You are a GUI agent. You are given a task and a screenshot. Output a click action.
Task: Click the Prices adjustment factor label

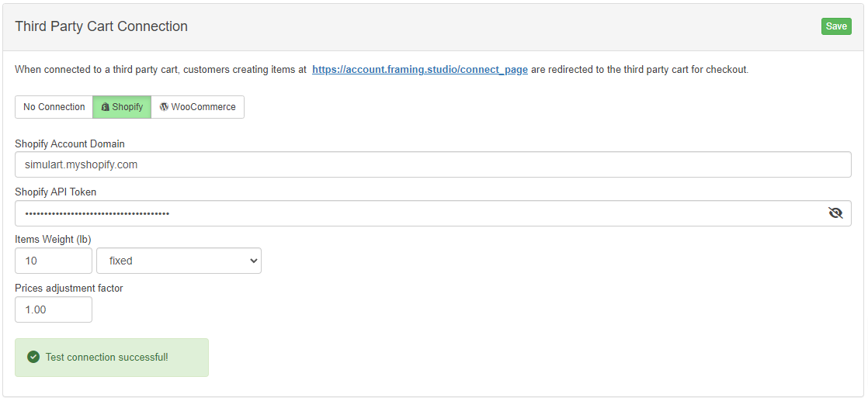[x=68, y=289]
